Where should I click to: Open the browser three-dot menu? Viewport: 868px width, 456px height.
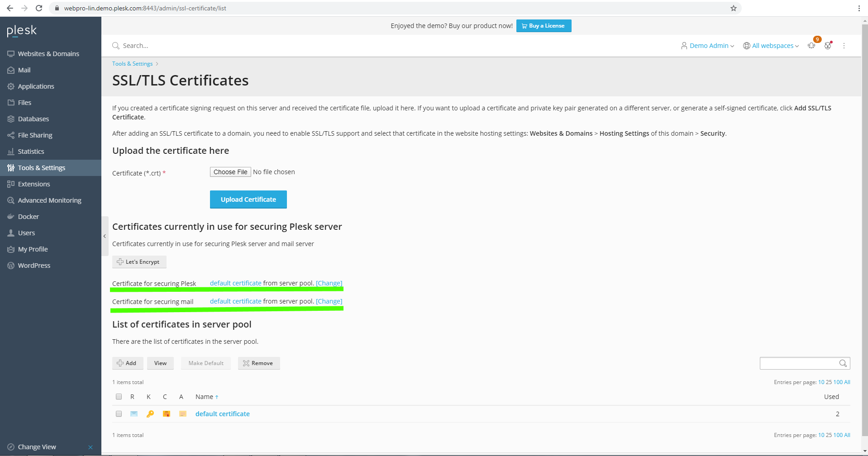click(859, 8)
